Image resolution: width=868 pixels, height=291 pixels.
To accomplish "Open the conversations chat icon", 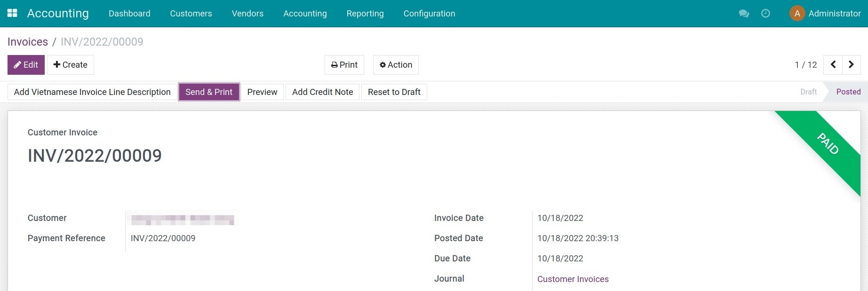I will (x=744, y=14).
